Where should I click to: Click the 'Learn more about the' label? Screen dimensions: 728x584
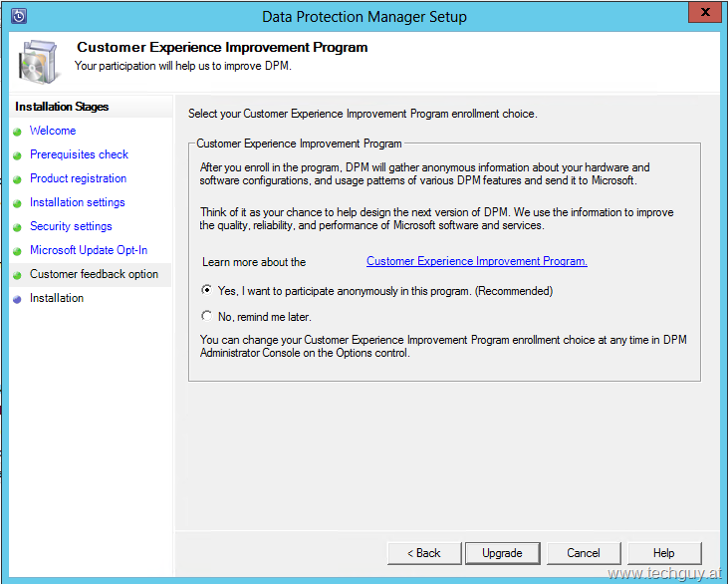[x=254, y=262]
